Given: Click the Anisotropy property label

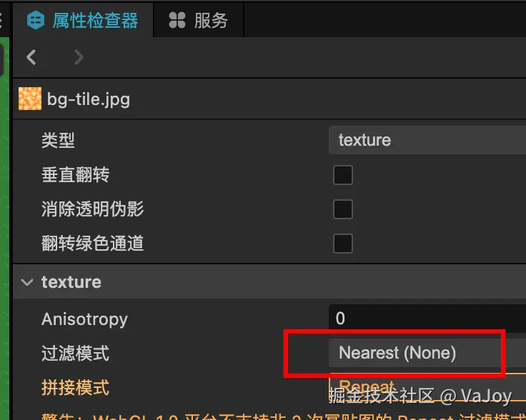Looking at the screenshot, I should [x=84, y=319].
